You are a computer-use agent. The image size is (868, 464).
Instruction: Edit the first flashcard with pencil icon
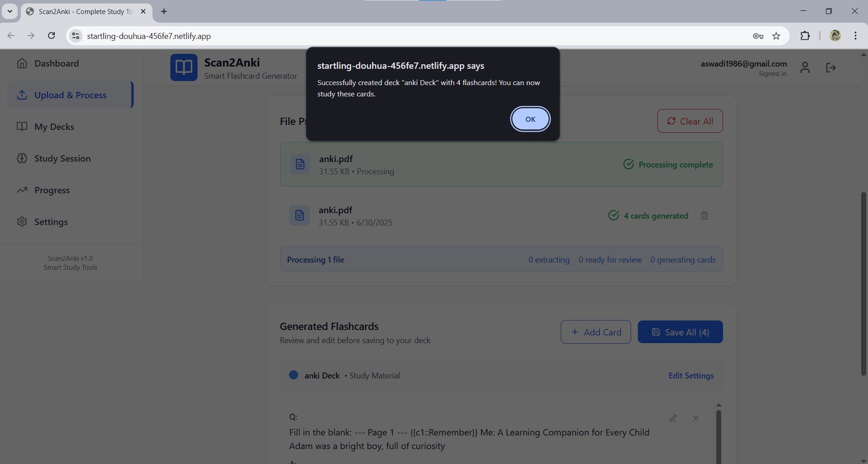pos(673,418)
